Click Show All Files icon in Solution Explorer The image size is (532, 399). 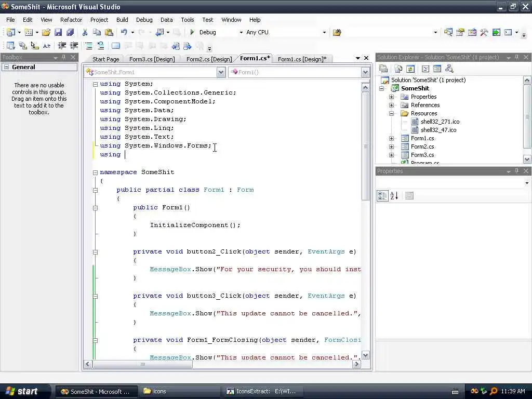click(398, 69)
